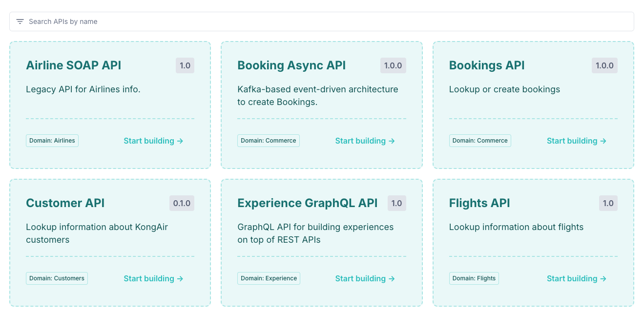Click the Domain: Customers badge
The height and width of the screenshot is (315, 644).
(57, 278)
